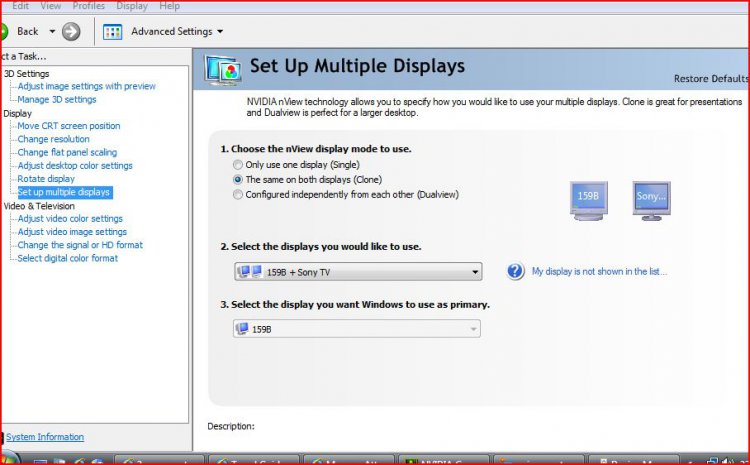Open the primary display 159B dropdown
The image size is (750, 465).
click(357, 329)
